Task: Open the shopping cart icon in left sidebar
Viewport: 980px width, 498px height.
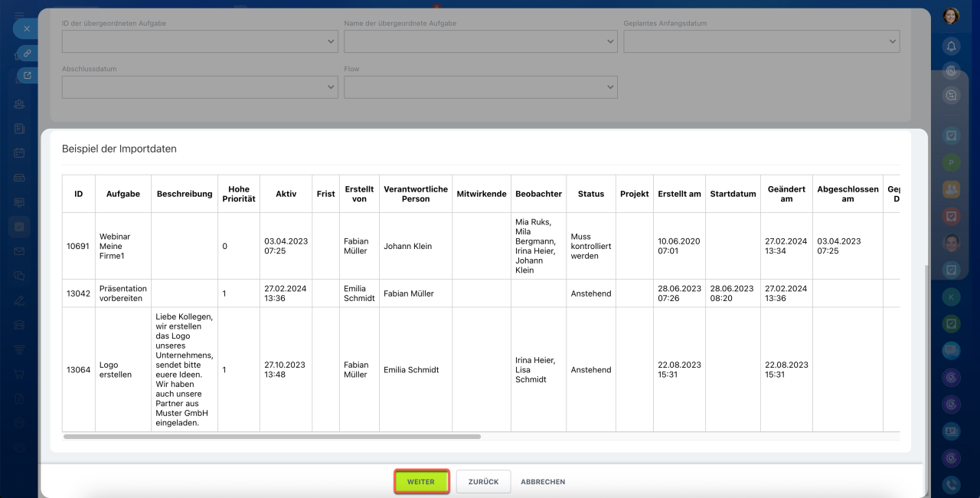Action: coord(19,374)
